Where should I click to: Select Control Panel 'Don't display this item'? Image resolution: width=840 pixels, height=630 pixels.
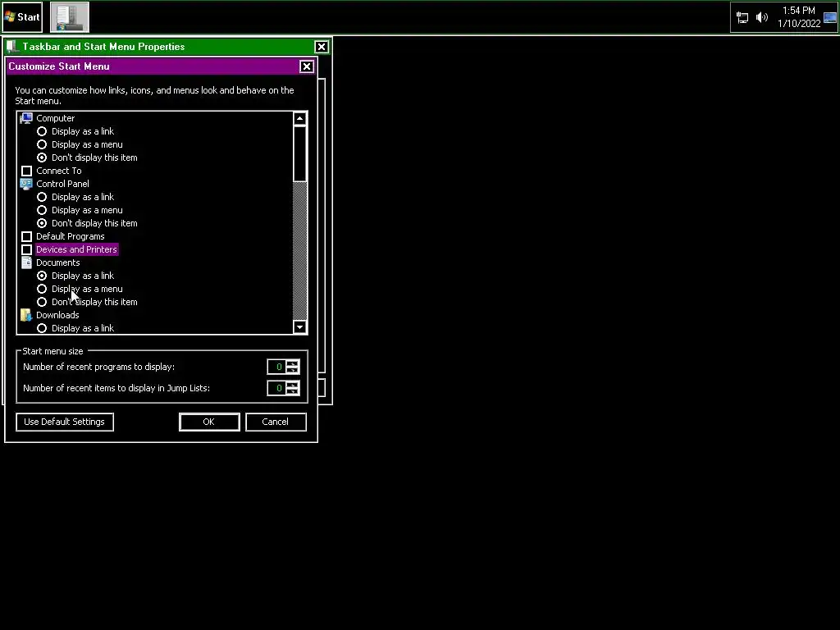coord(42,223)
